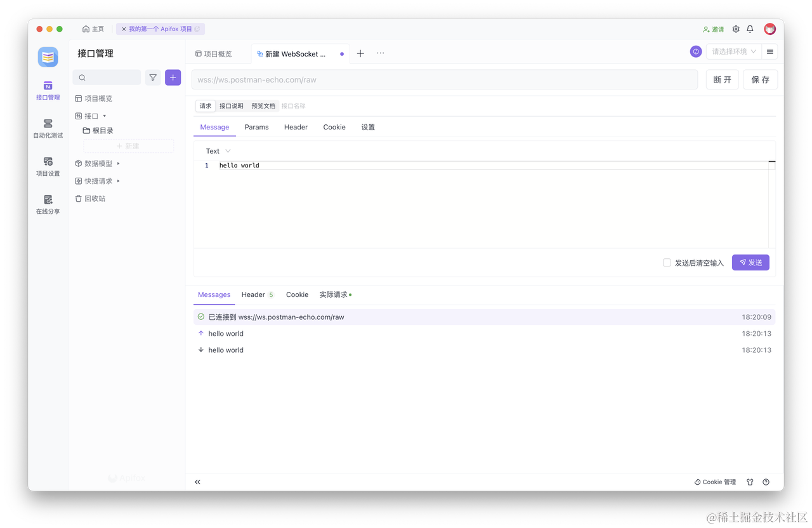Click the sidebar search field
Viewport: 812px width, 528px height.
coord(107,77)
